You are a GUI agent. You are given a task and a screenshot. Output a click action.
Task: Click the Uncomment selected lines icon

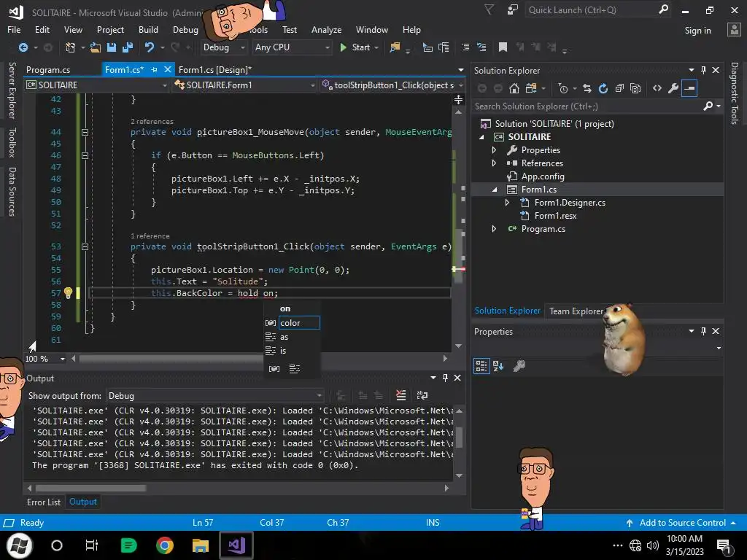(x=481, y=47)
